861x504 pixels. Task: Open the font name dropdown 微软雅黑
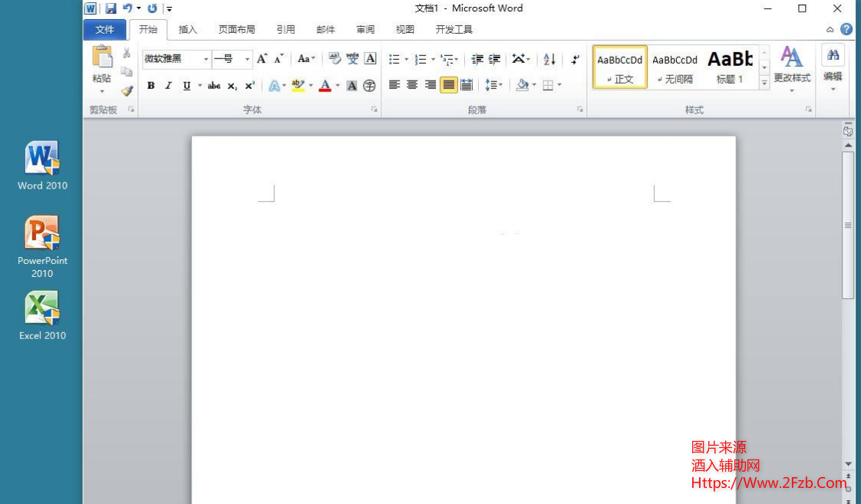coord(206,59)
